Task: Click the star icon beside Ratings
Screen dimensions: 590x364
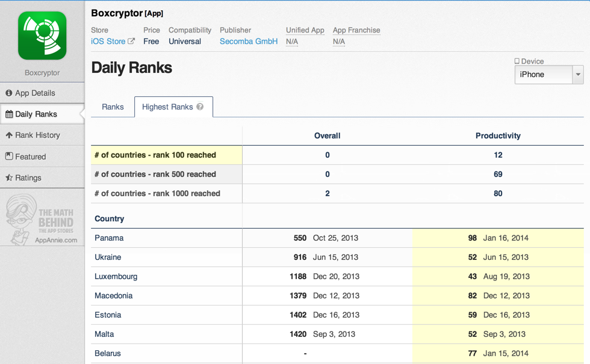Action: click(9, 178)
